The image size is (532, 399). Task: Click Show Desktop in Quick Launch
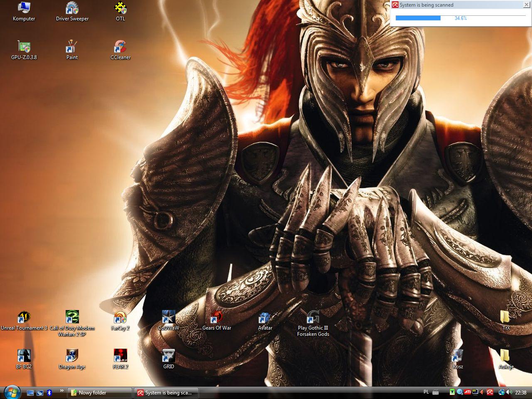[x=30, y=392]
